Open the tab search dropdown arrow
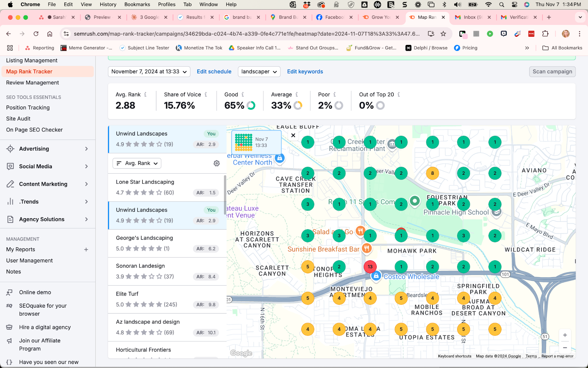The width and height of the screenshot is (588, 368). pos(580,17)
